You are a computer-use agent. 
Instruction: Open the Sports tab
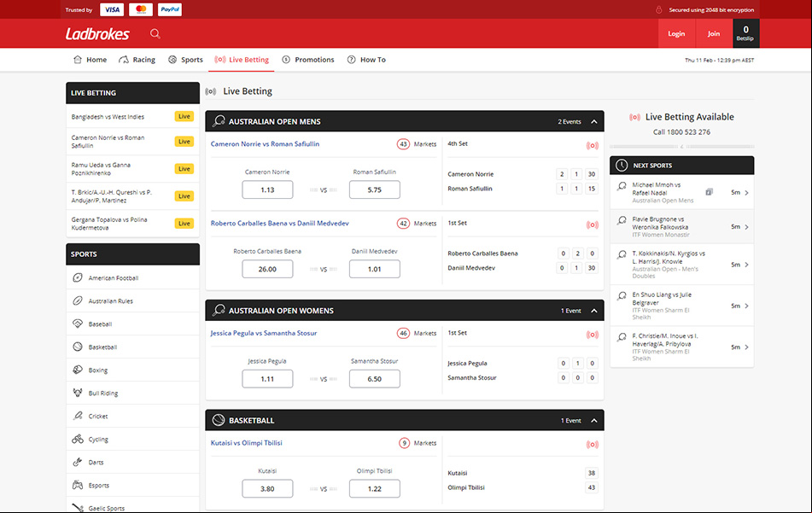coord(185,60)
